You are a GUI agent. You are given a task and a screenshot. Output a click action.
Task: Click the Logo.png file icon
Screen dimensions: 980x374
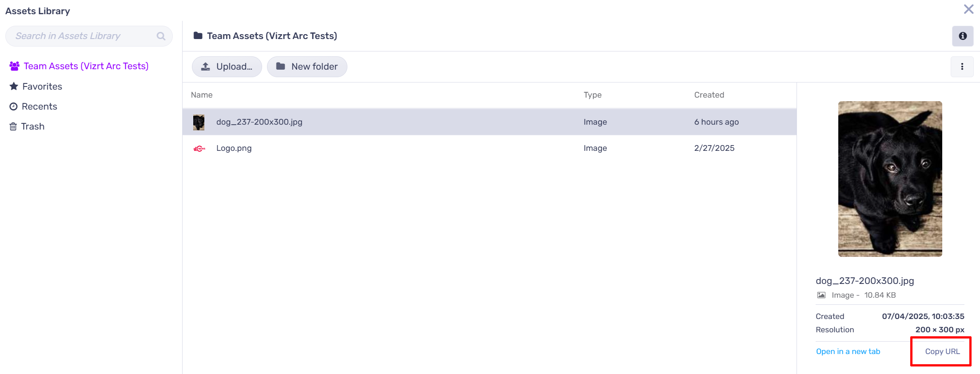(199, 149)
